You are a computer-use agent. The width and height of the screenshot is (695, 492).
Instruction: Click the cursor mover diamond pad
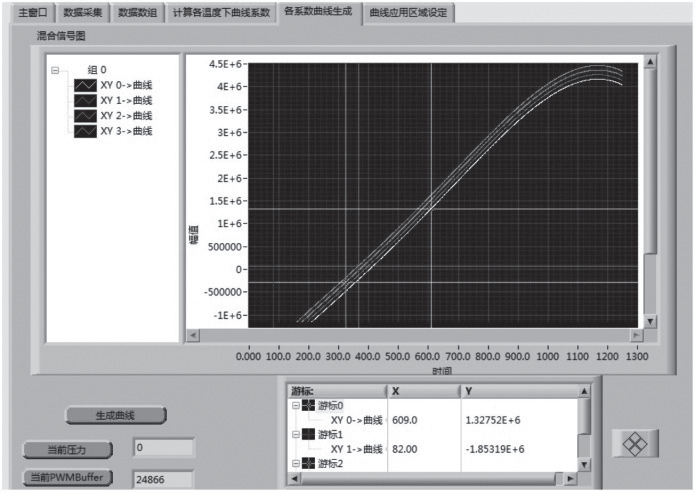636,445
